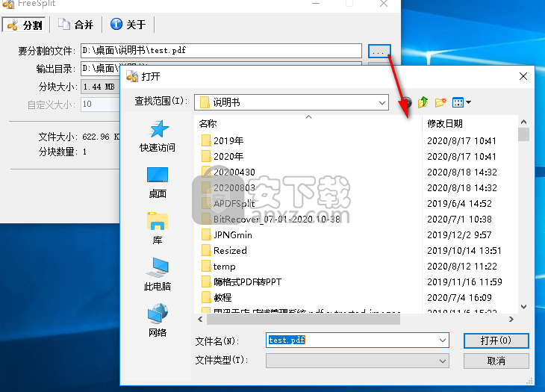The width and height of the screenshot is (545, 392).
Task: Select the 20200803 folder
Action: (x=228, y=187)
